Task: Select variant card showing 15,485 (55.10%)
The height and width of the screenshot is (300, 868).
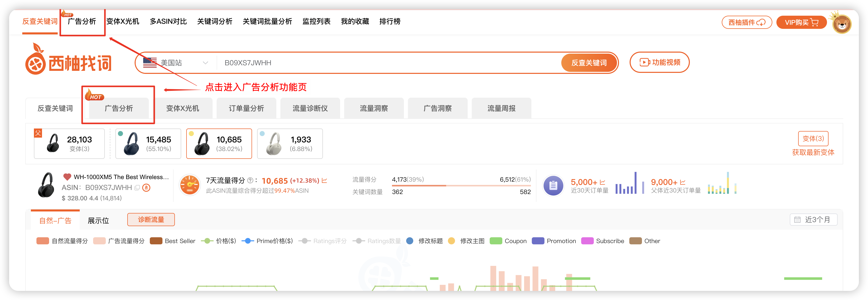Action: point(148,143)
